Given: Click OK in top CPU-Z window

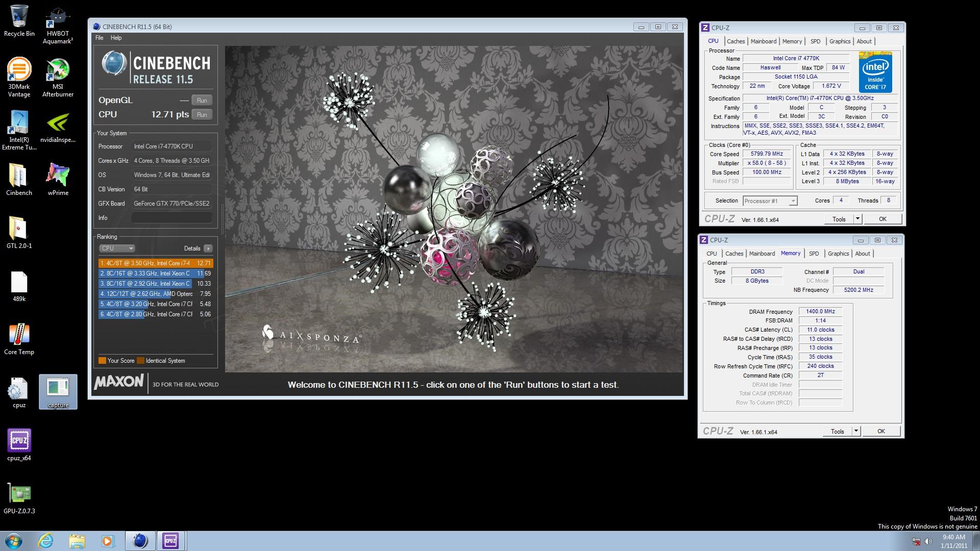Looking at the screenshot, I should tap(883, 219).
